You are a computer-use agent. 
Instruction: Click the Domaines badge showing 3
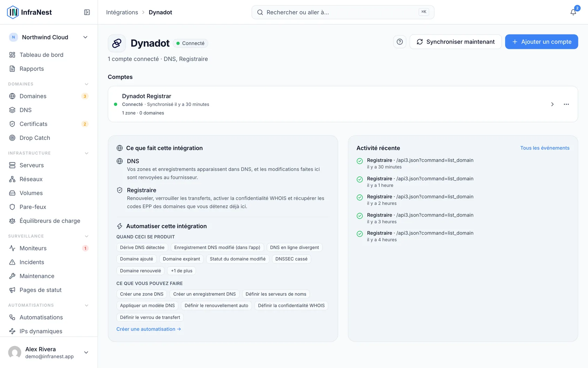(85, 96)
